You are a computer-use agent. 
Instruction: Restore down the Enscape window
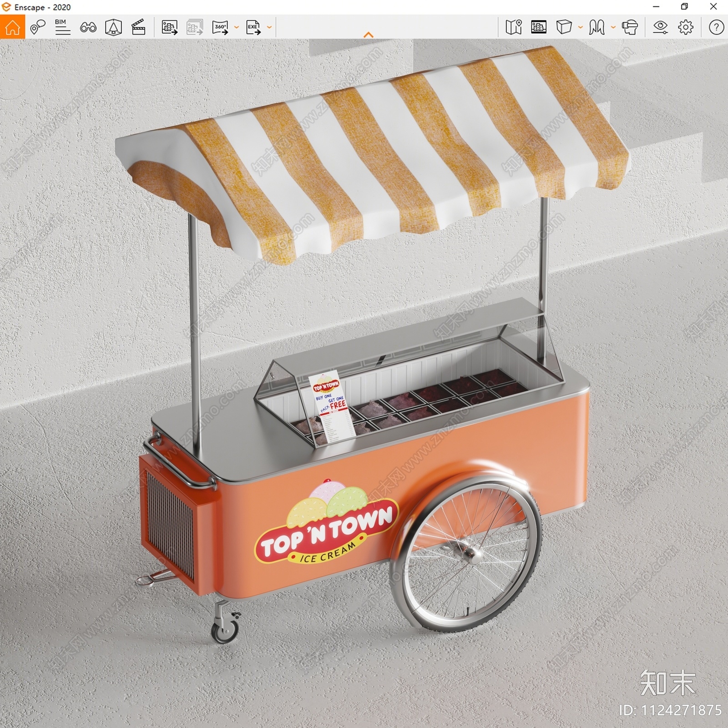pyautogui.click(x=684, y=7)
